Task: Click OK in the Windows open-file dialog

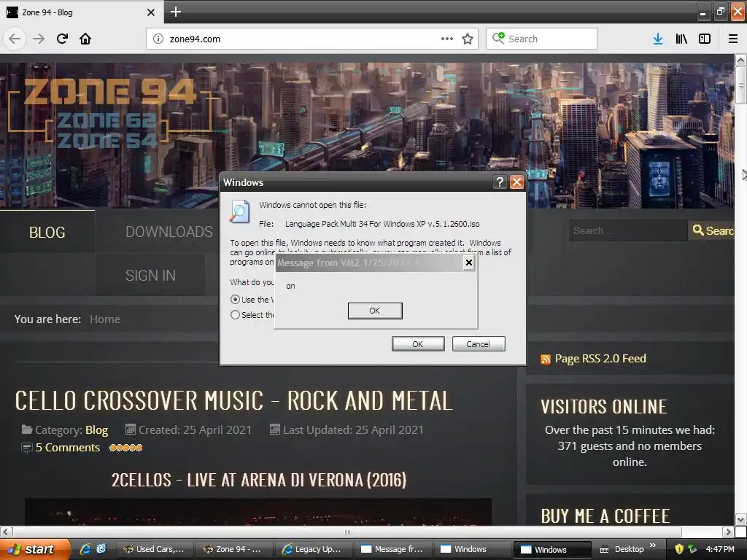Action: pyautogui.click(x=418, y=344)
